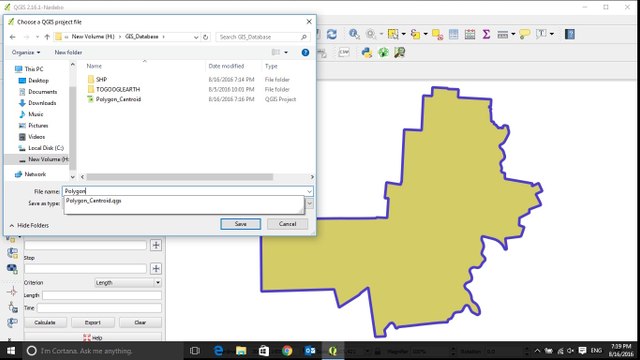
Task: Click crosshair button beside first Road graph field
Action: point(156,245)
